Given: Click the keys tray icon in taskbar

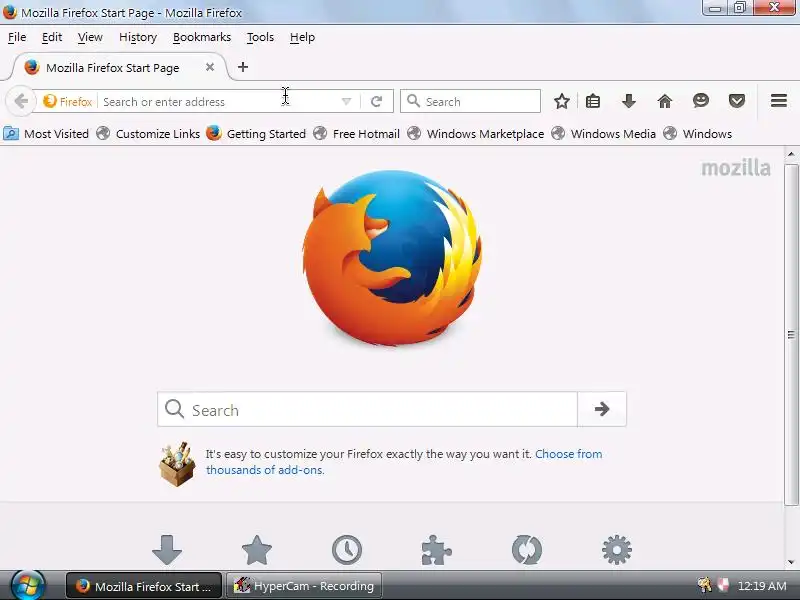Looking at the screenshot, I should click(705, 585).
